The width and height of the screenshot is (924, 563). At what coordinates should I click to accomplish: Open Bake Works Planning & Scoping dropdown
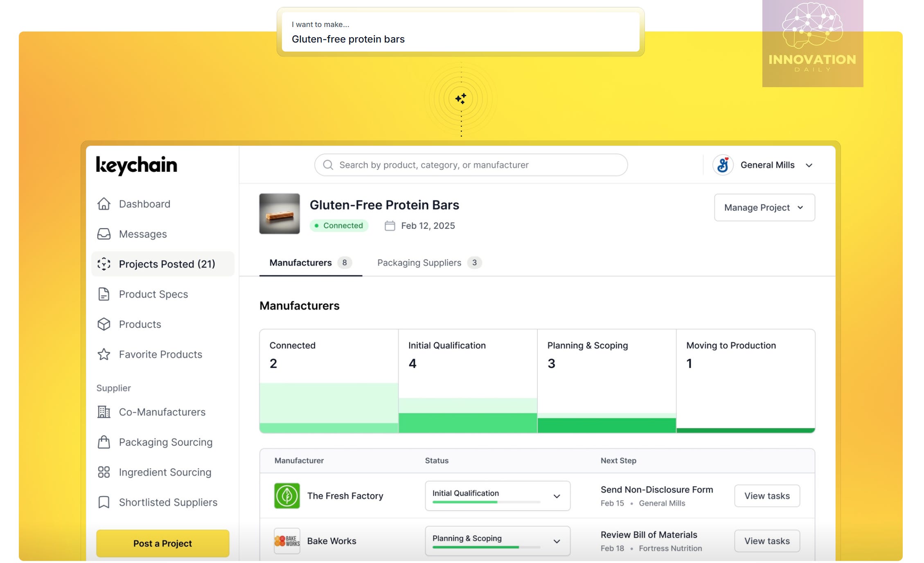click(557, 541)
